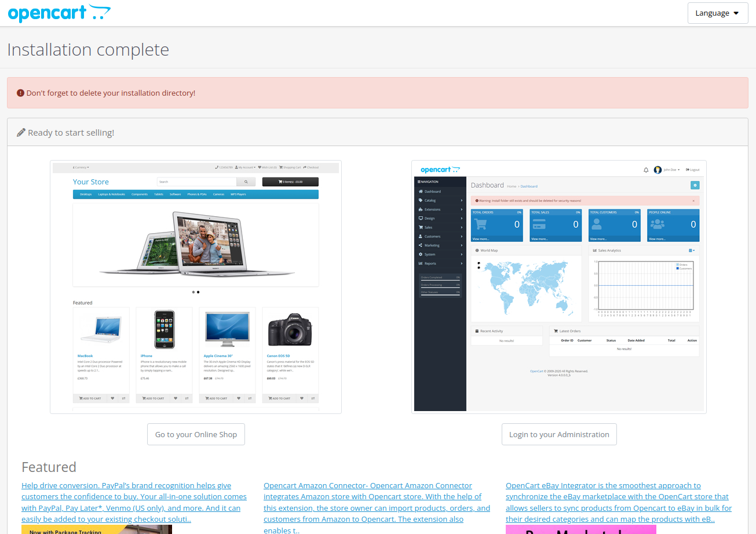Toggle the wishlist heart on the iPhone product

pyautogui.click(x=176, y=398)
